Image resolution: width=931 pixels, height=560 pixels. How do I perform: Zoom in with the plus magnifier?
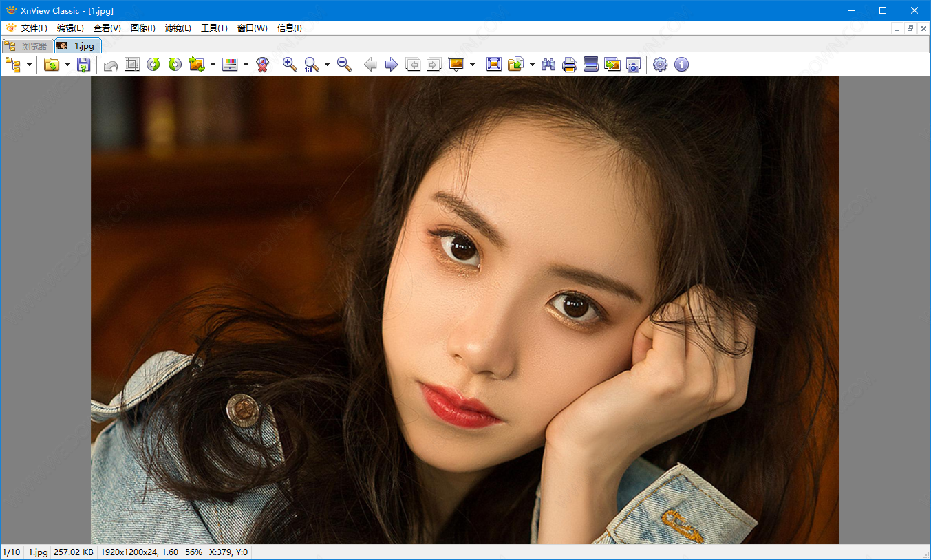(x=290, y=65)
